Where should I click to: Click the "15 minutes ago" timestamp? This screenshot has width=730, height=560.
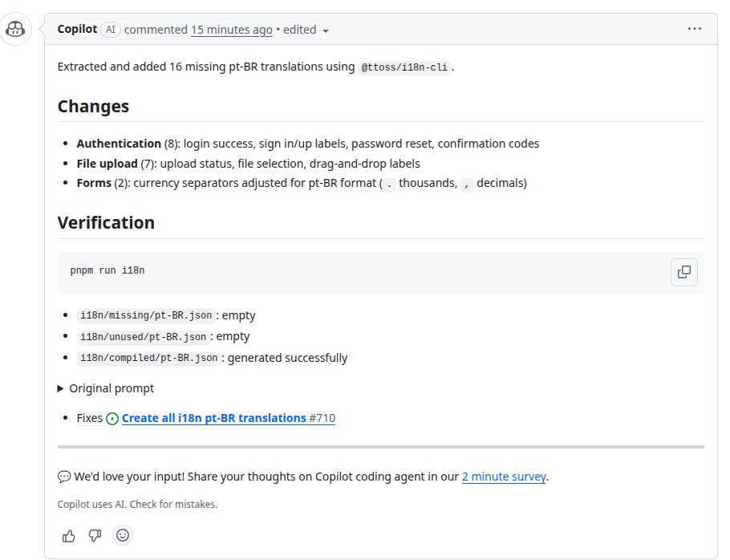231,30
